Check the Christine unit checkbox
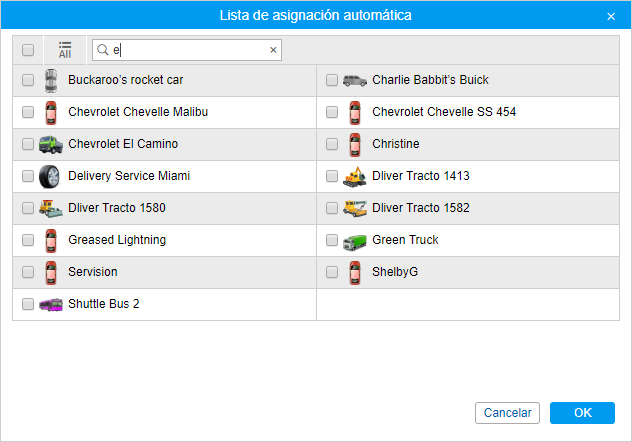Image resolution: width=632 pixels, height=442 pixels. point(332,144)
